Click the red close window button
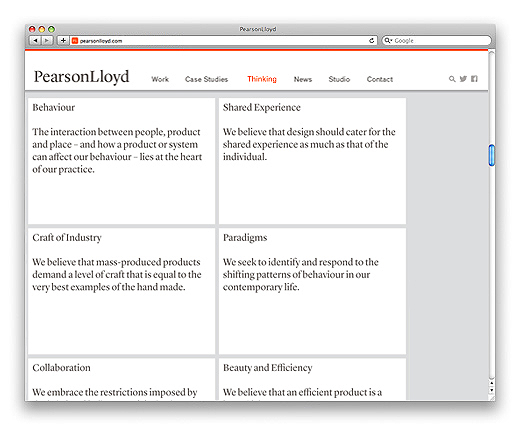The width and height of the screenshot is (520, 424). pyautogui.click(x=32, y=29)
